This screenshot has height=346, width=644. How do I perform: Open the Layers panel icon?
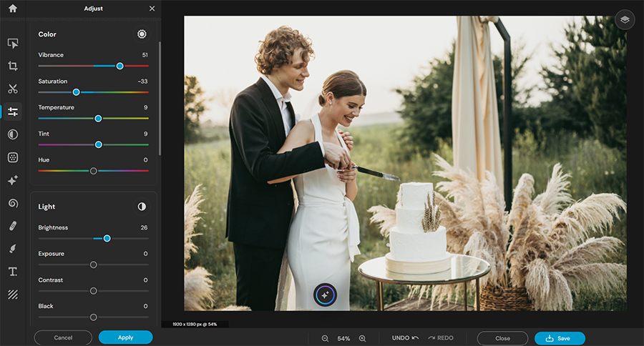click(x=625, y=20)
